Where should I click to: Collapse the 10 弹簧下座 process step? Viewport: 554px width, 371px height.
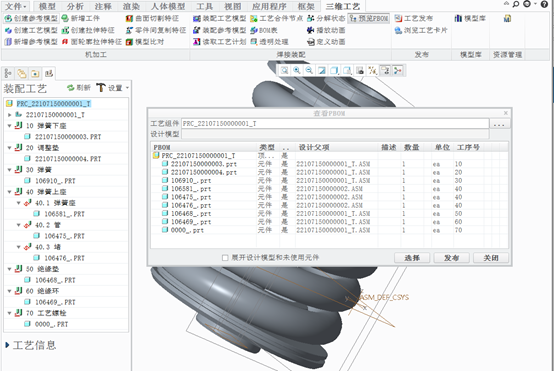coord(10,126)
